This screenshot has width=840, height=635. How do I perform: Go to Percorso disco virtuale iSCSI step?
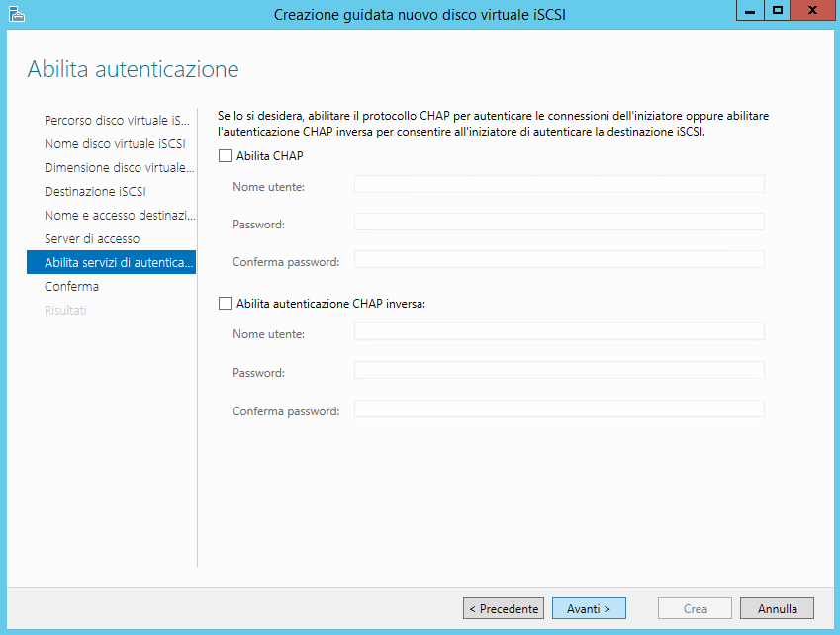click(x=117, y=120)
